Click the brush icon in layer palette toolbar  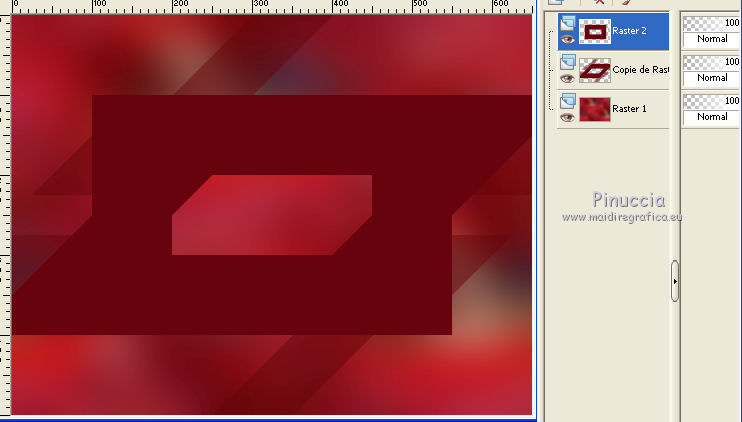(x=626, y=2)
